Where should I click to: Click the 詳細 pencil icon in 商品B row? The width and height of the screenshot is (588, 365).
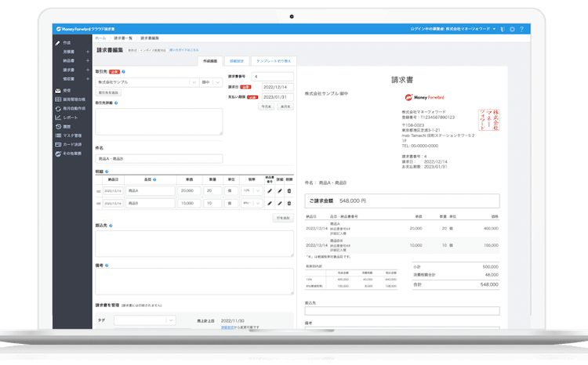point(278,203)
